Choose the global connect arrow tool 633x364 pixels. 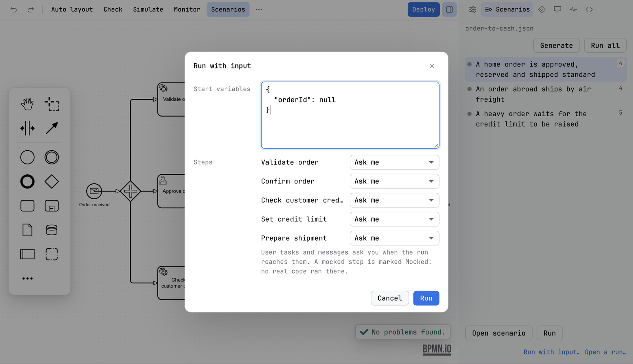point(52,128)
